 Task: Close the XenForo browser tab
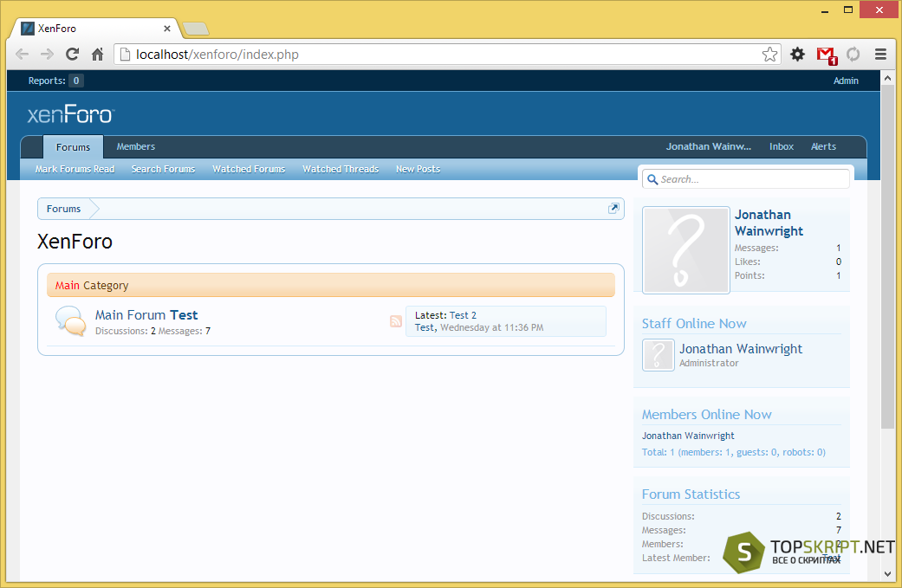[167, 29]
